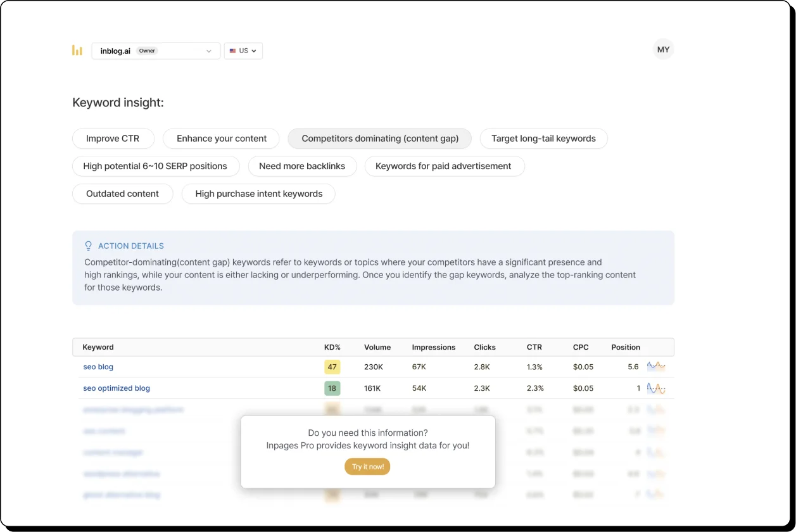Open the sparkline chart beside seo optimized blog
796x532 pixels.
(657, 388)
